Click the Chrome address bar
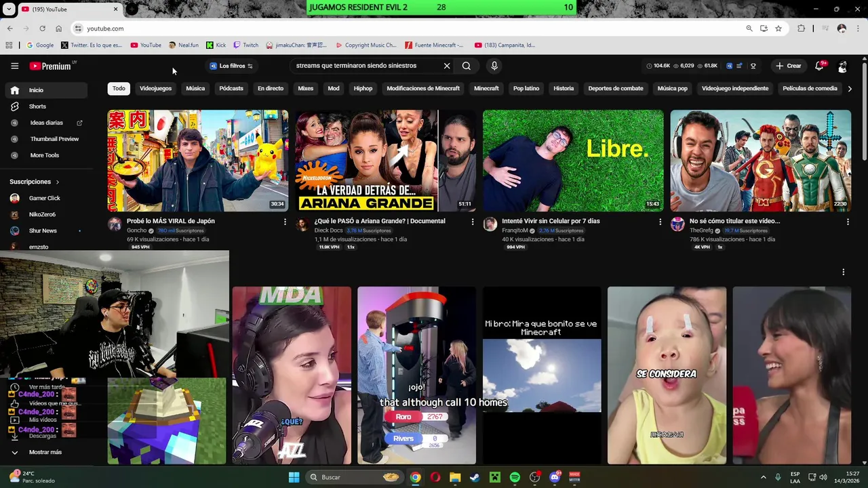The width and height of the screenshot is (868, 488). tap(407, 28)
